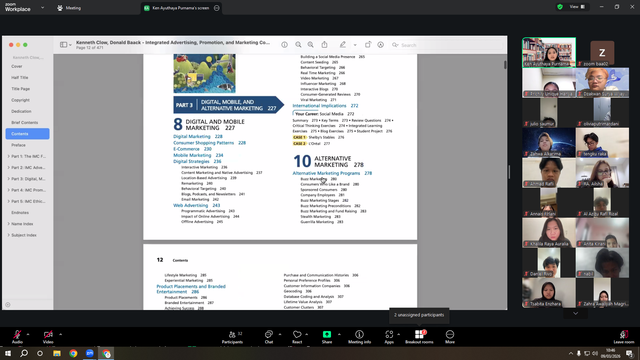The image size is (640, 360).
Task: Open the View layout menu
Action: [x=578, y=7]
